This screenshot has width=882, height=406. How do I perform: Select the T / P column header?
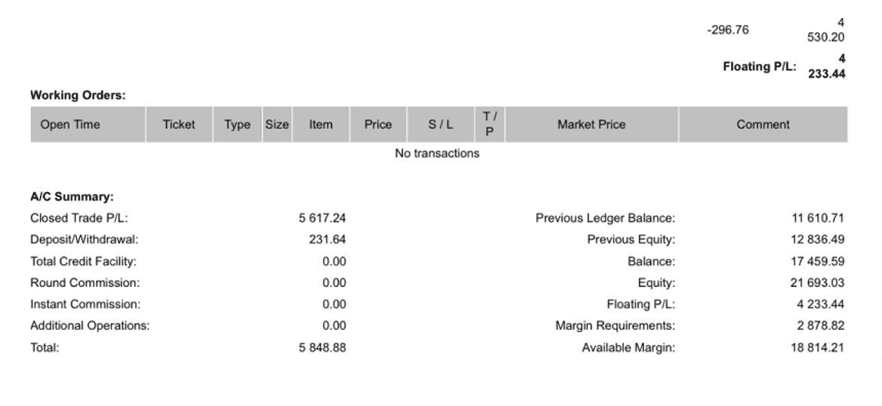pyautogui.click(x=489, y=125)
